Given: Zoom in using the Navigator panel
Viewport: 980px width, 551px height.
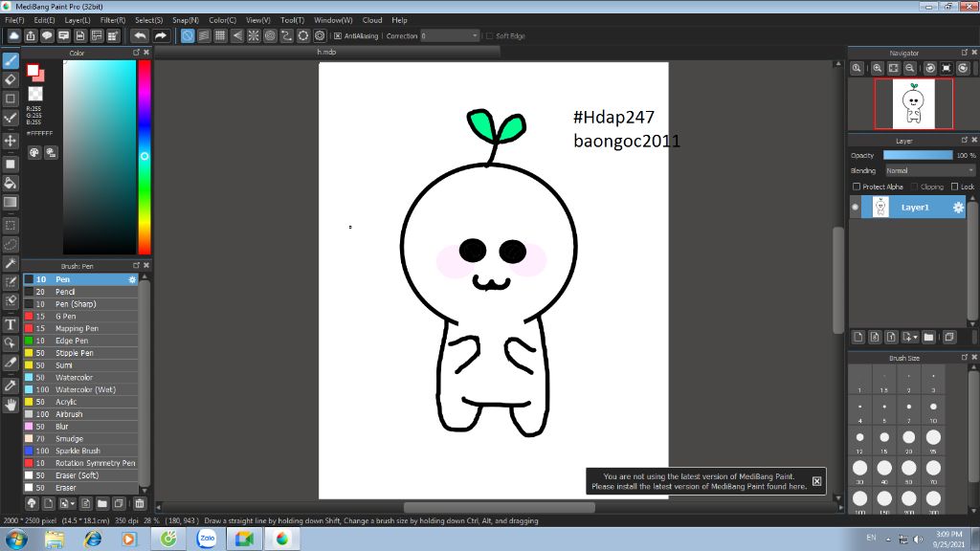Looking at the screenshot, I should [878, 68].
